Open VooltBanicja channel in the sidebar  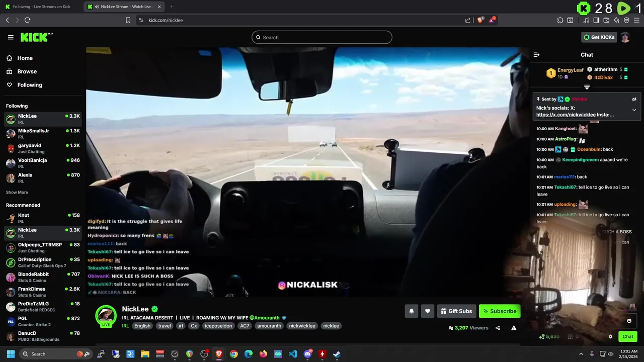coord(43,163)
